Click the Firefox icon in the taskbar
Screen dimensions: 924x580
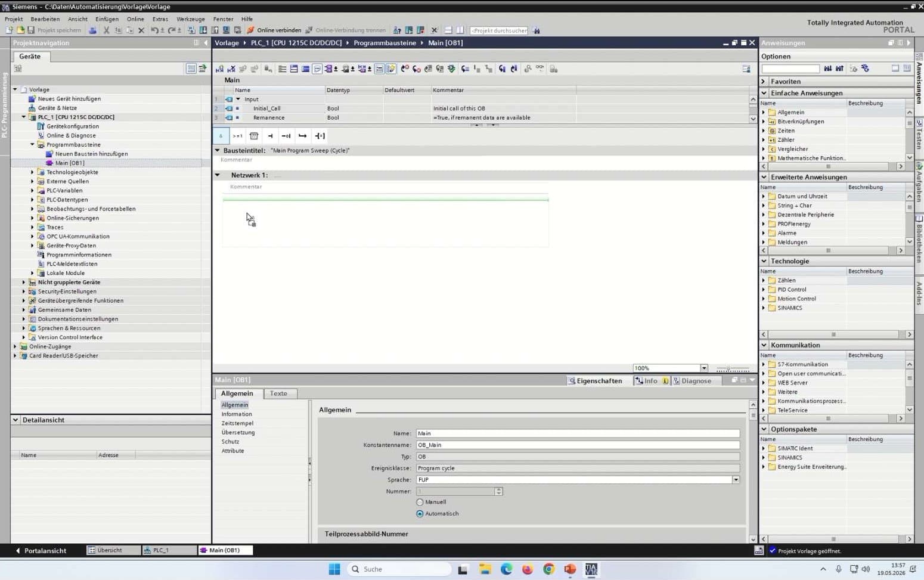point(528,569)
